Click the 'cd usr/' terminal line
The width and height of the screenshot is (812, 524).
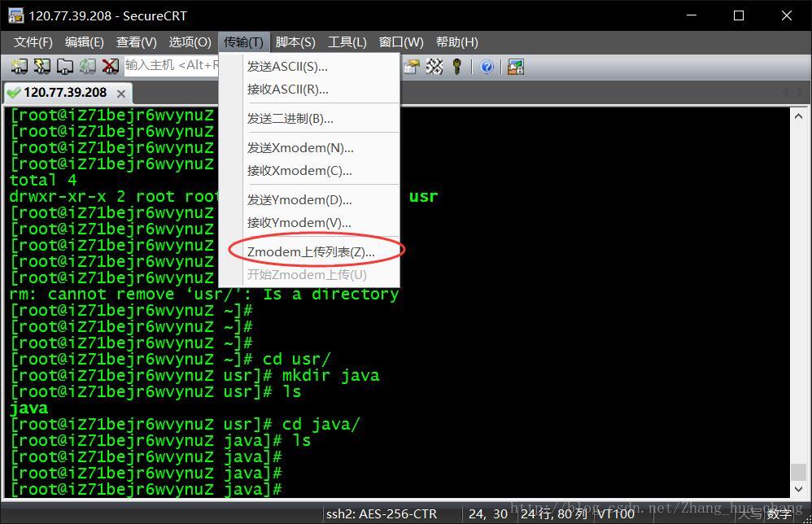coord(170,360)
